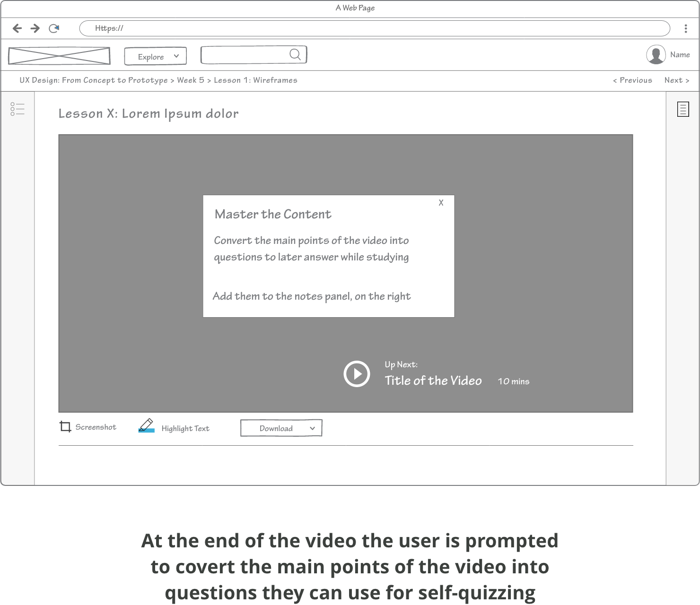Click the Master the Content title
This screenshot has width=700, height=605.
tap(273, 214)
